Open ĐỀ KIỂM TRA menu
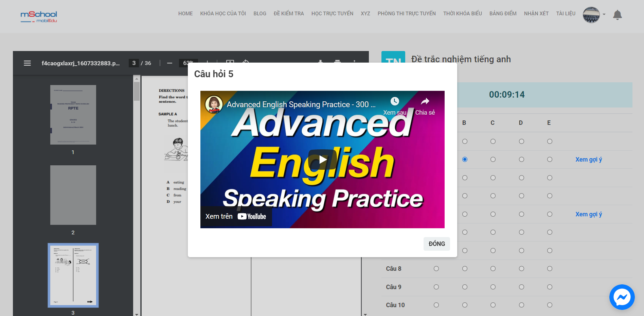644x316 pixels. pos(289,14)
